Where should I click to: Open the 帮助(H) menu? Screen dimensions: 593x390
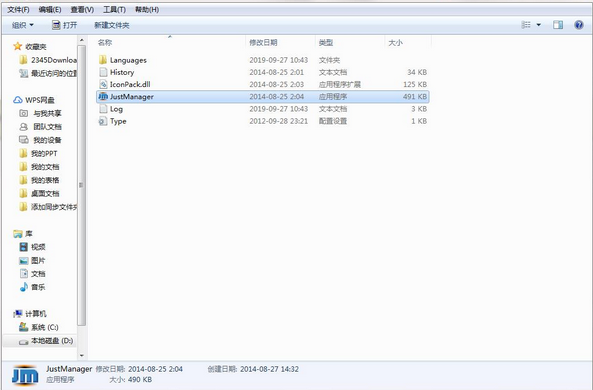pyautogui.click(x=147, y=9)
